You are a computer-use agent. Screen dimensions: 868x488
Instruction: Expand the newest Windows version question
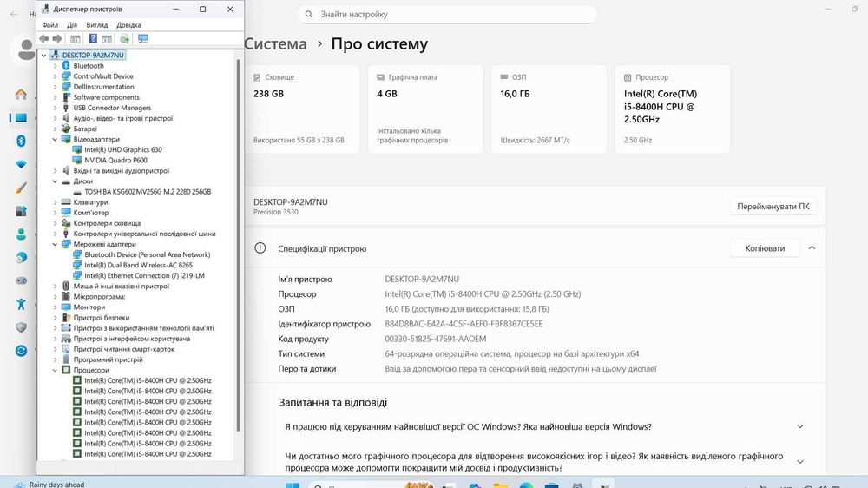pyautogui.click(x=800, y=426)
